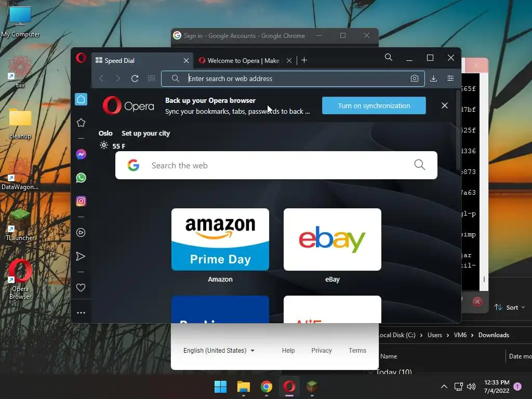The image size is (532, 399).
Task: Dismiss the sync backup banner
Action: point(445,105)
